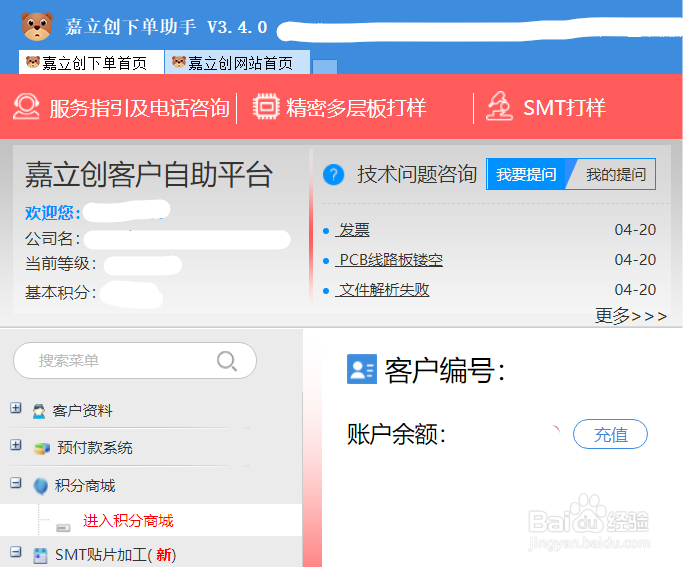Select SMT贴片加工(新) menu item
The width and height of the screenshot is (690, 567).
click(115, 555)
